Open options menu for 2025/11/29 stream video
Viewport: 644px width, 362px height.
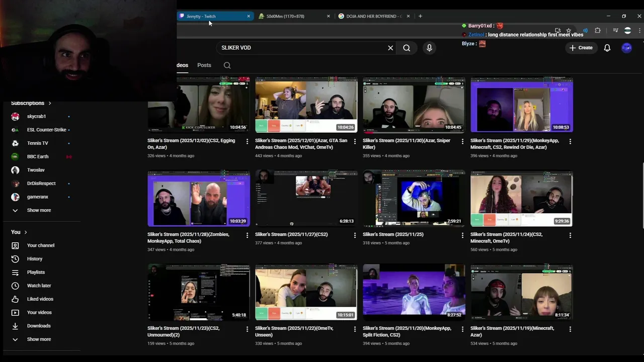pyautogui.click(x=570, y=142)
